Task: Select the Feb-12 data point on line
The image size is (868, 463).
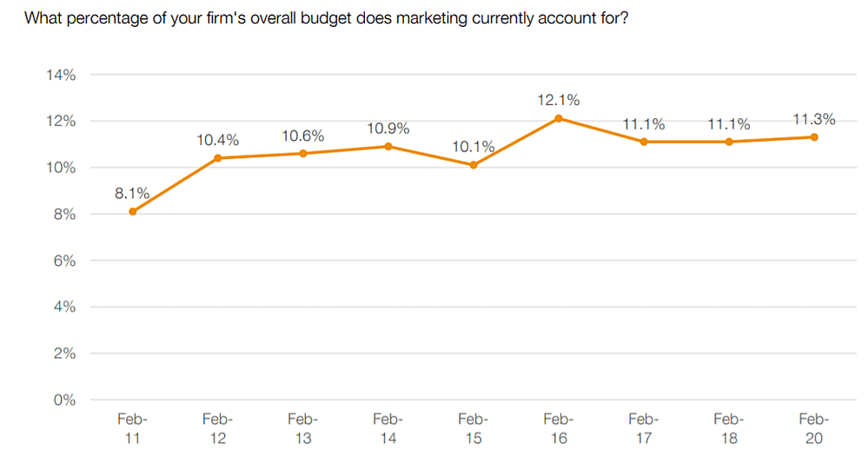Action: pos(218,158)
